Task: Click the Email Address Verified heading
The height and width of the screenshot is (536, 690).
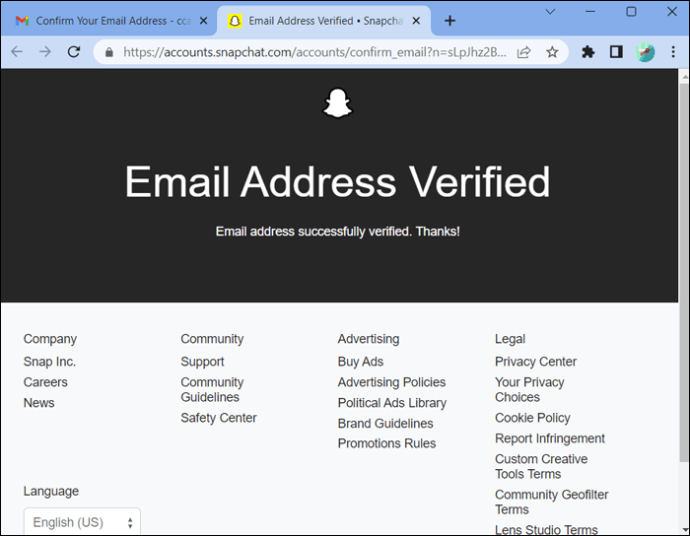Action: click(338, 182)
